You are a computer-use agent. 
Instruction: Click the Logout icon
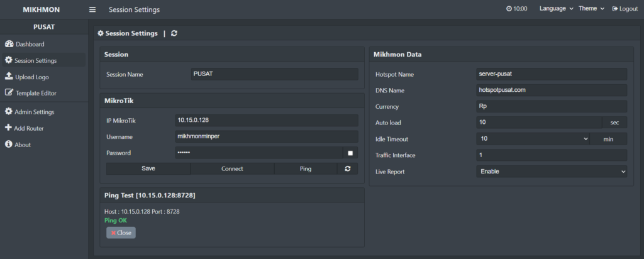pos(615,9)
